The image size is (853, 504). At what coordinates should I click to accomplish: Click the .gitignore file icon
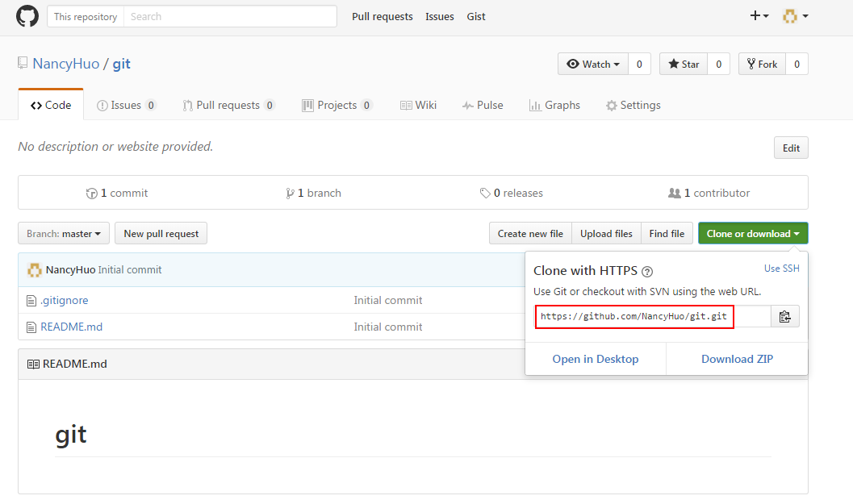coord(31,301)
